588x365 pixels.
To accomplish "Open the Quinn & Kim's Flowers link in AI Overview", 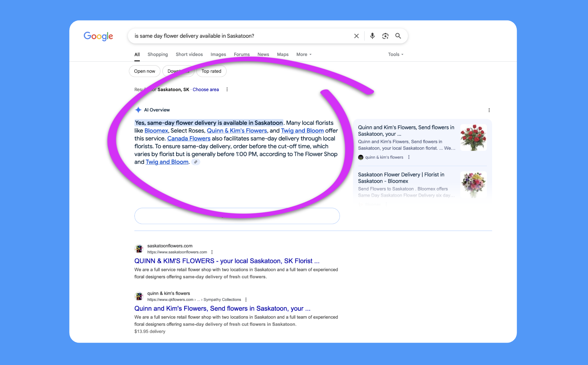I will (237, 131).
